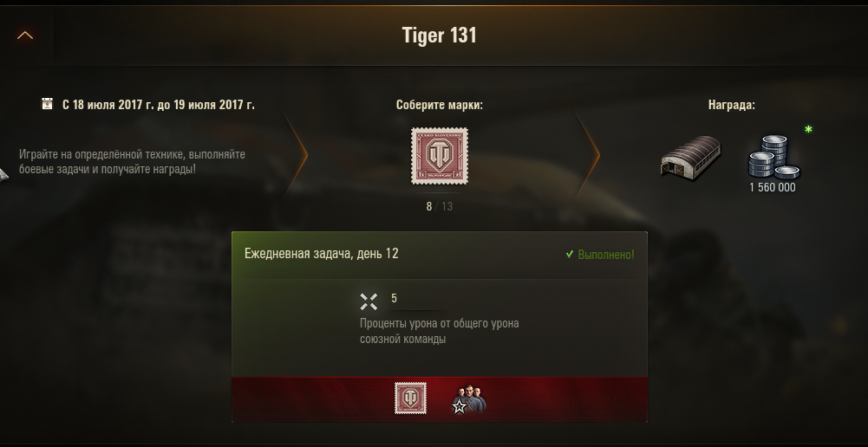Select the Соберите марки: section label
This screenshot has height=447, width=868.
click(440, 105)
